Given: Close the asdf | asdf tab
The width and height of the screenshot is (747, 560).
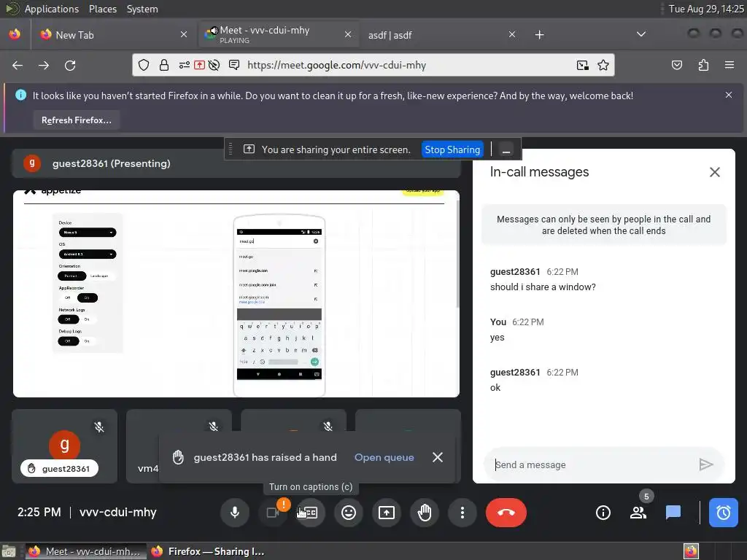Looking at the screenshot, I should (x=511, y=34).
